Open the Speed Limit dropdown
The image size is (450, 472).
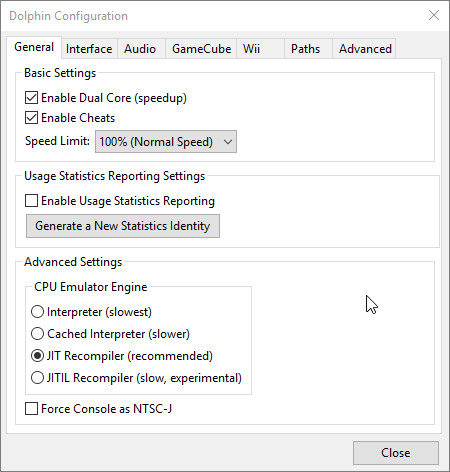(166, 142)
